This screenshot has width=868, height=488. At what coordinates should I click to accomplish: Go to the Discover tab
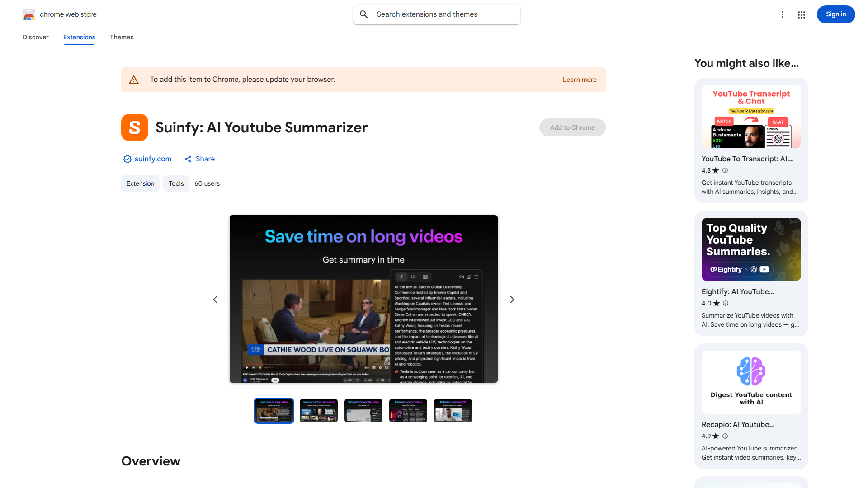click(x=36, y=37)
